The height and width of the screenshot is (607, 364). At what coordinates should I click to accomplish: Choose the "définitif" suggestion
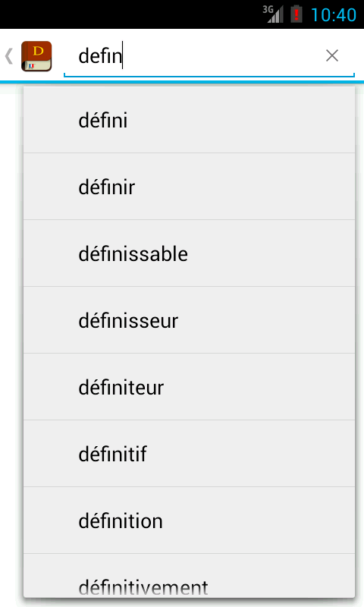189,454
